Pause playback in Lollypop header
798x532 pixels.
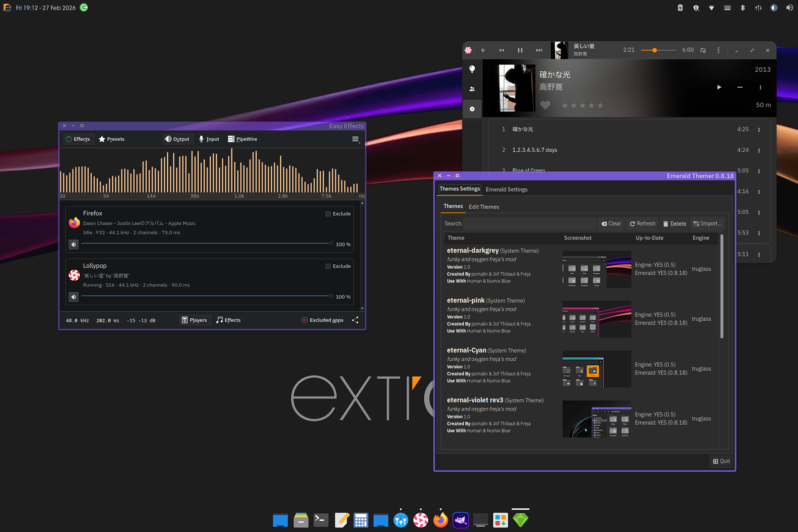[520, 50]
